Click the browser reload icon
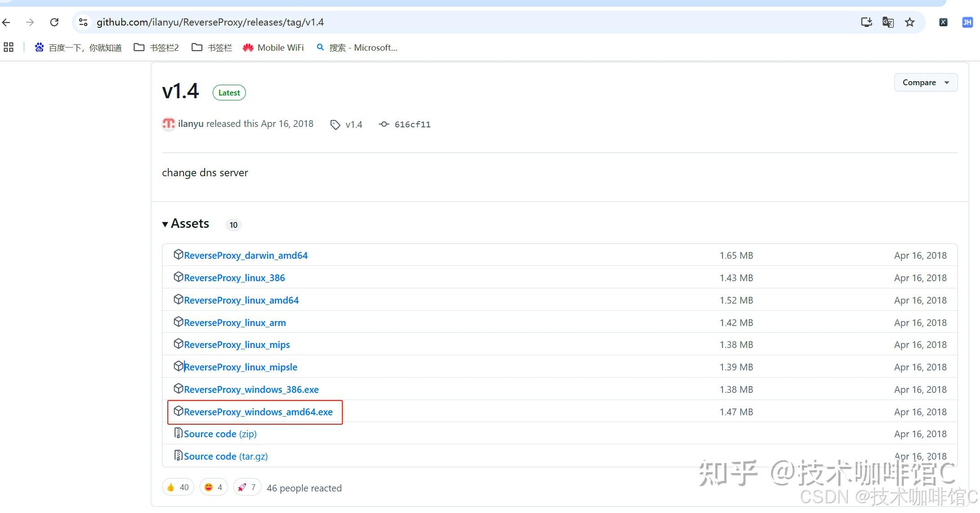This screenshot has height=513, width=980. 54,22
